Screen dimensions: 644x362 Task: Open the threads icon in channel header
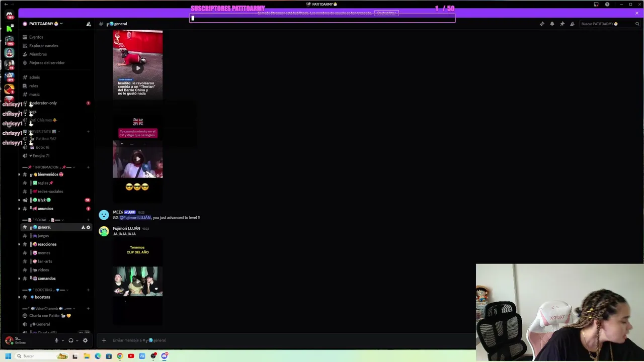pos(542,24)
